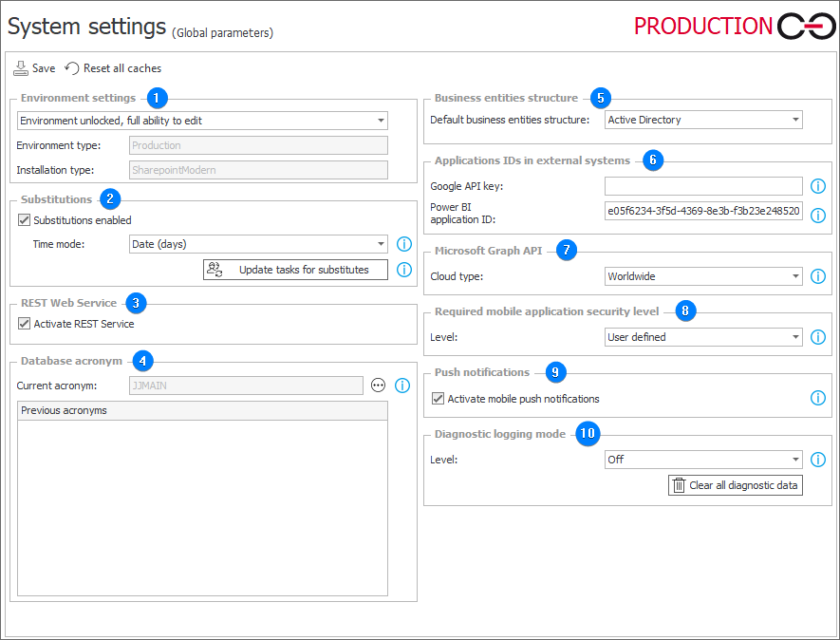Open the User defined security Level dropdown
The image size is (840, 640).
[x=703, y=337]
